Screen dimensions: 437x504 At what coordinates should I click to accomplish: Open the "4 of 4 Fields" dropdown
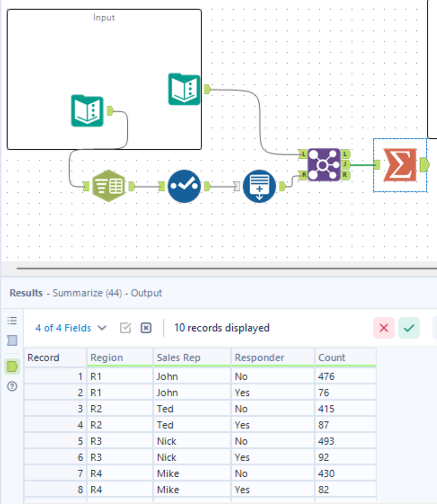(71, 328)
